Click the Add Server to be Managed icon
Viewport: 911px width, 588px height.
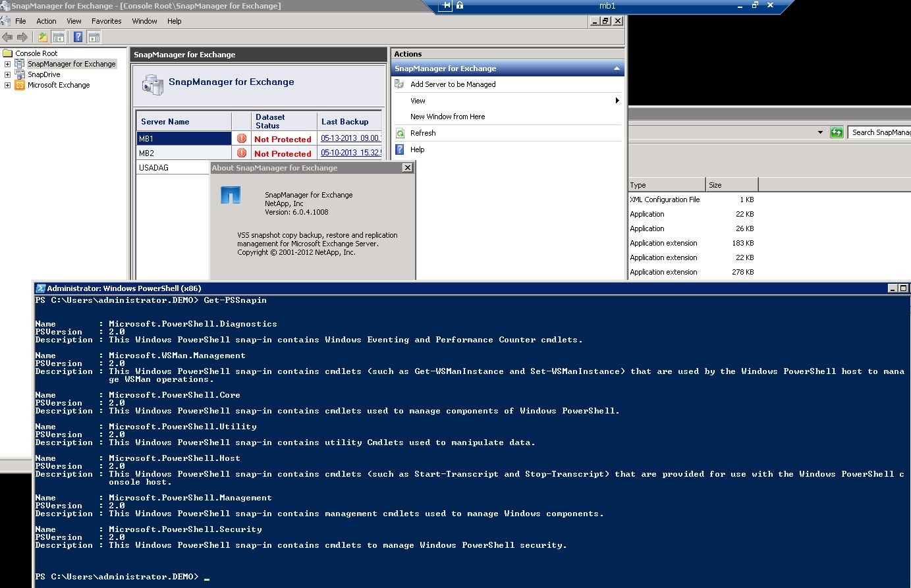(x=399, y=84)
